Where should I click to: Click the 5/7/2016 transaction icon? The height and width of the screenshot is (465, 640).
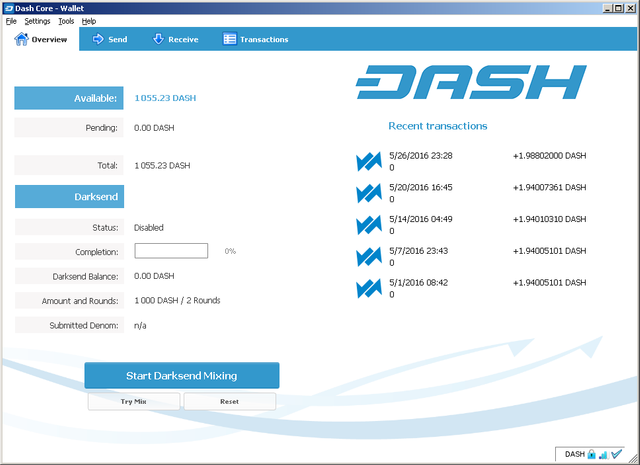tap(368, 257)
